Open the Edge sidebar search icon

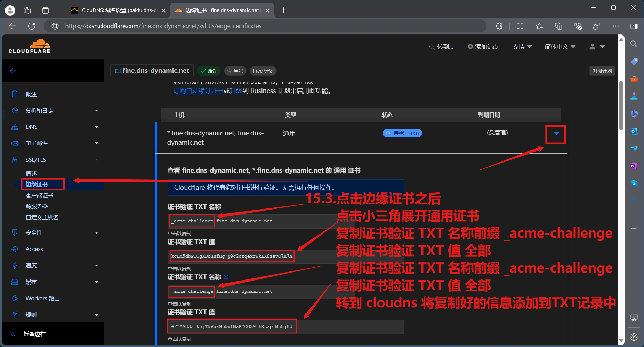(x=634, y=44)
